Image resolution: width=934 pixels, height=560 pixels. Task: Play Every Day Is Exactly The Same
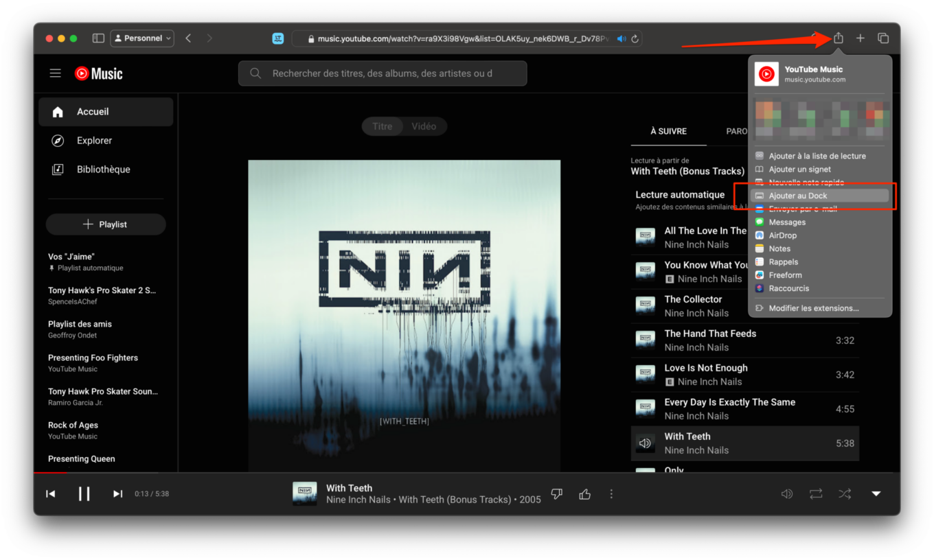pyautogui.click(x=745, y=409)
